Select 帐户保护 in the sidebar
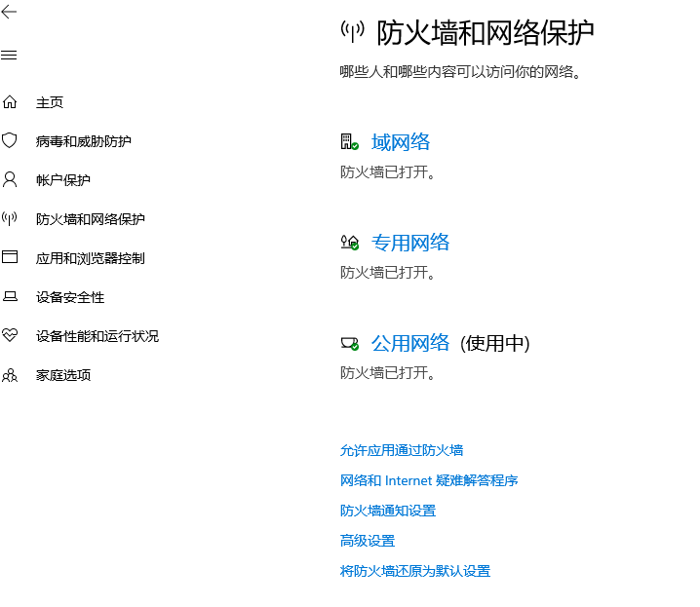 pyautogui.click(x=63, y=180)
